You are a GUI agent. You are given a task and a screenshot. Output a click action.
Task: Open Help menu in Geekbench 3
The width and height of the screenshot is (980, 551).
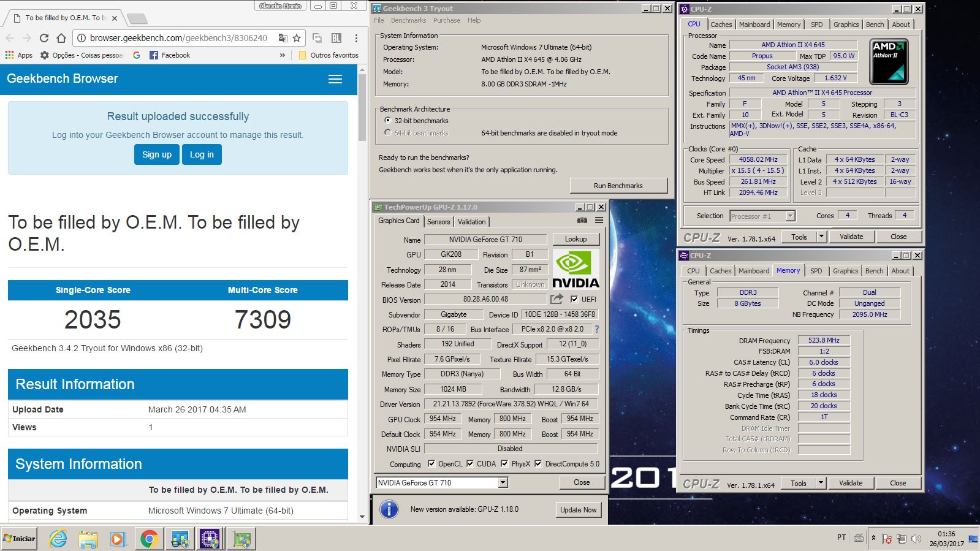pos(474,20)
